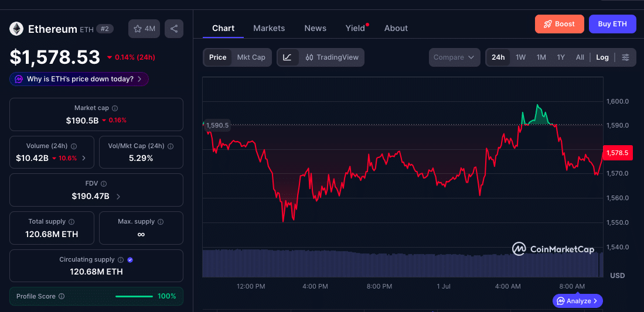Open Circulating supply info icon
Screen dimensions: 644x312
[x=121, y=259]
